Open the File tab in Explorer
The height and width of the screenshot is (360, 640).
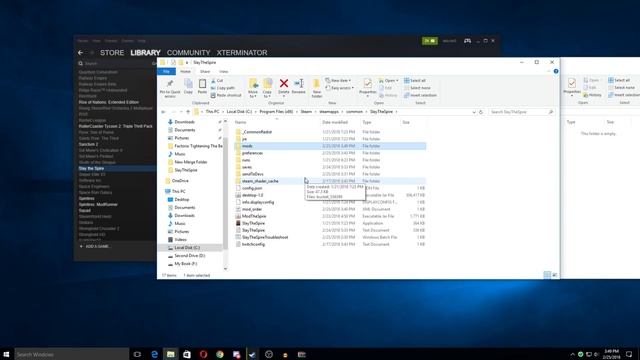(167, 71)
